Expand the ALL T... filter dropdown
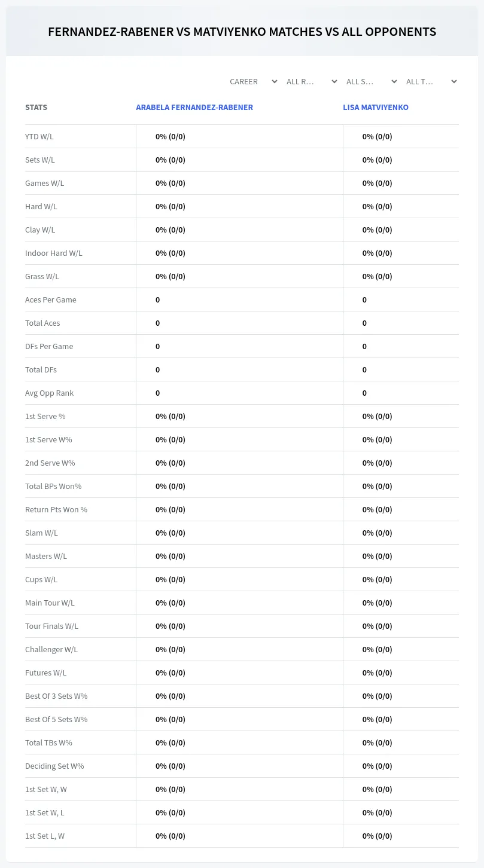Image resolution: width=484 pixels, height=868 pixels. (431, 81)
